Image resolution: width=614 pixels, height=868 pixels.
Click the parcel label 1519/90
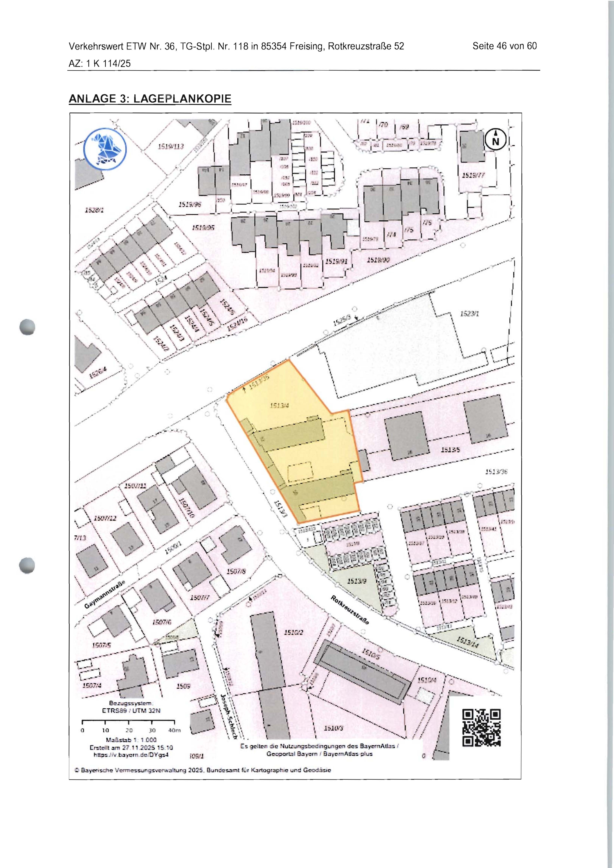click(x=378, y=260)
